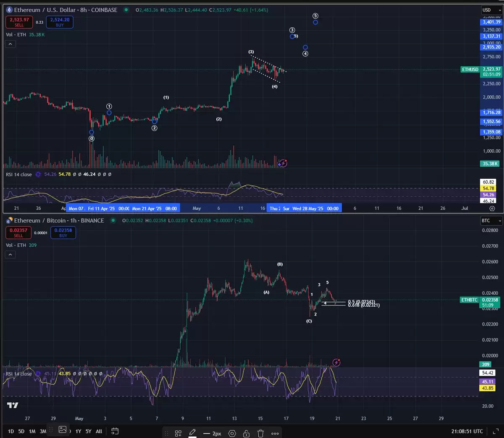This screenshot has height=438, width=504.
Task: Open the hexagon settings icon in drawing toolbar
Action: pyautogui.click(x=232, y=433)
